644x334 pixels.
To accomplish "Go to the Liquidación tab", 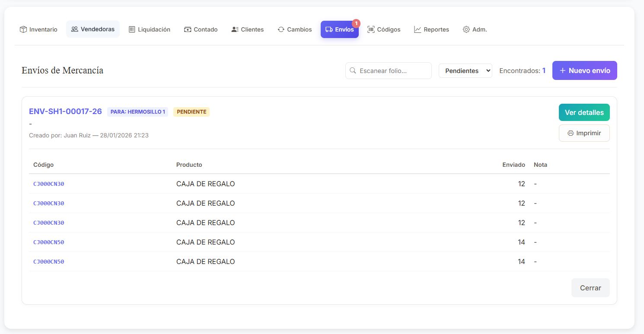I will tap(150, 29).
